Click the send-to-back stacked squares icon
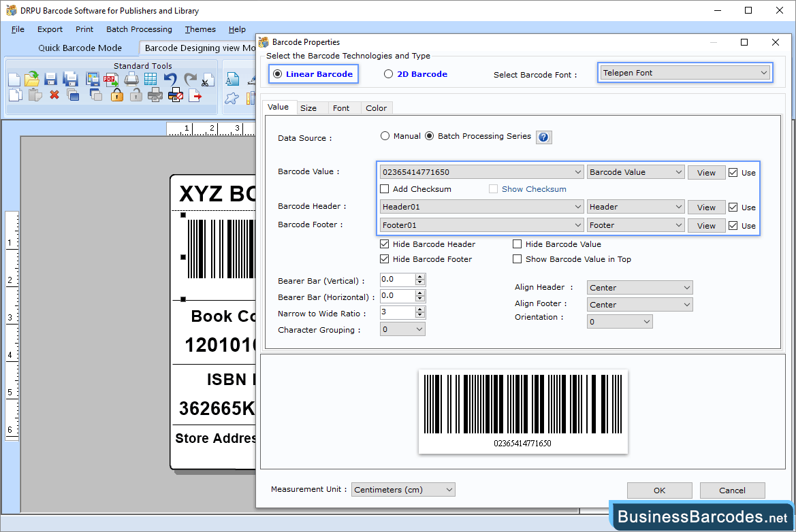Screen dimensions: 796x532 coord(95,95)
